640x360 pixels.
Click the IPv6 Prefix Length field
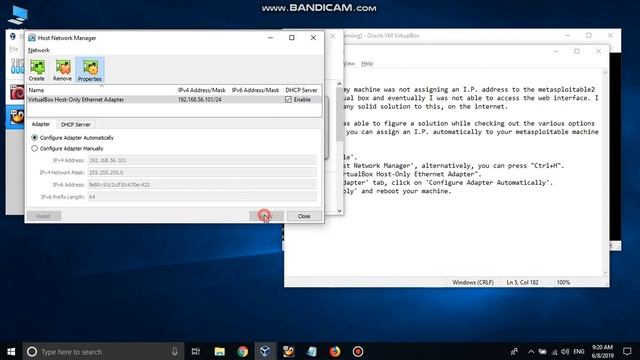pos(202,197)
